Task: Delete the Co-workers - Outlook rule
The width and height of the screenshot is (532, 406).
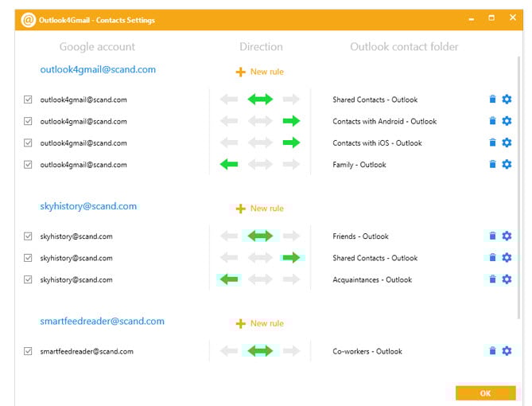Action: click(492, 350)
